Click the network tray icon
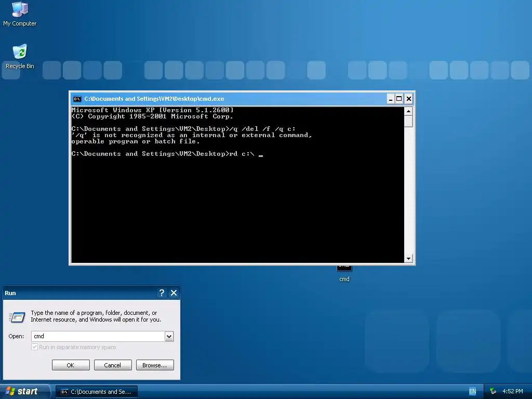This screenshot has width=532, height=399. [493, 392]
